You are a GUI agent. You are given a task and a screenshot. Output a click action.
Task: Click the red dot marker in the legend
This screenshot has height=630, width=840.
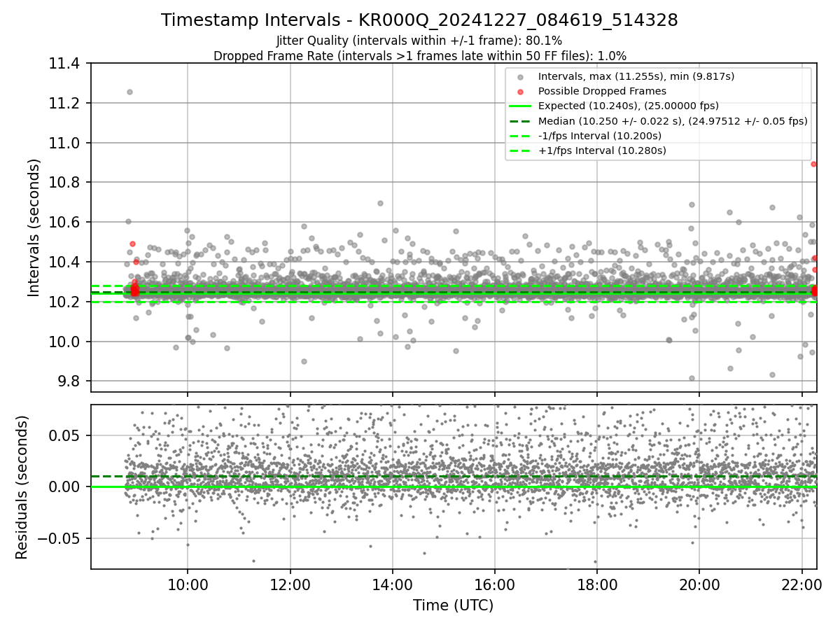tap(519, 92)
